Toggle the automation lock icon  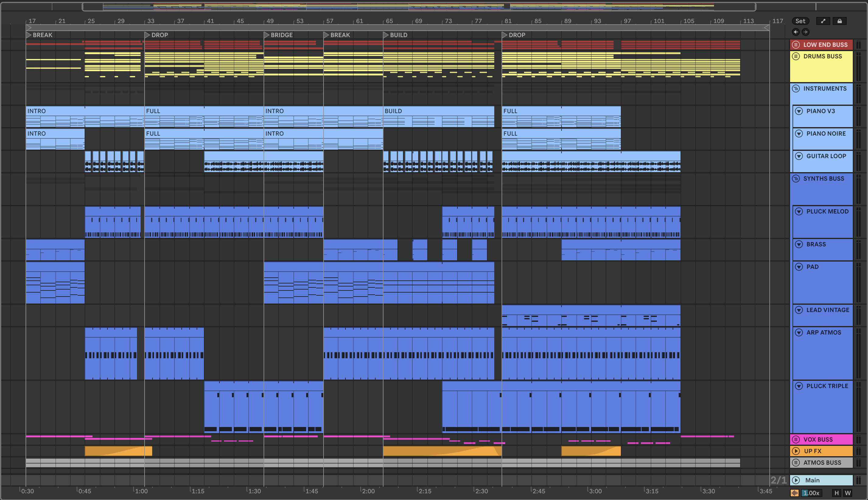(839, 21)
